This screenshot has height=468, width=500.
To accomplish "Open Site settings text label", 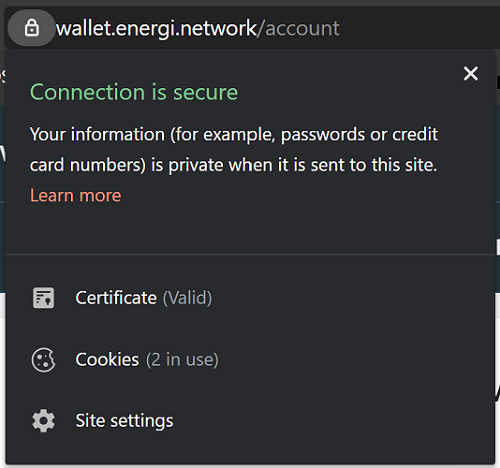I will click(124, 421).
